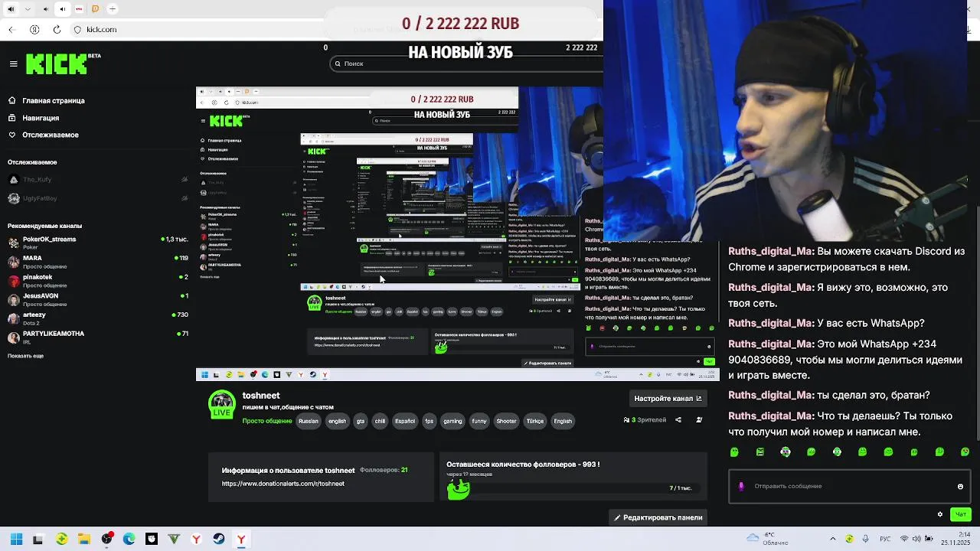Open the Windows Start menu
Image resolution: width=980 pixels, height=551 pixels.
(16, 540)
